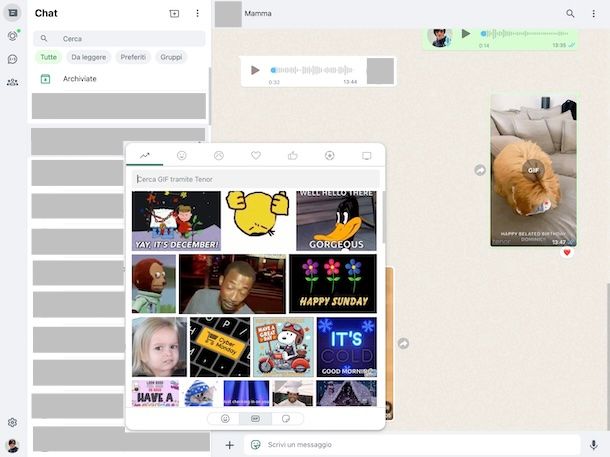Image resolution: width=610 pixels, height=457 pixels.
Task: Choose the Snoopy motorcycle GIF
Action: pyautogui.click(x=284, y=347)
